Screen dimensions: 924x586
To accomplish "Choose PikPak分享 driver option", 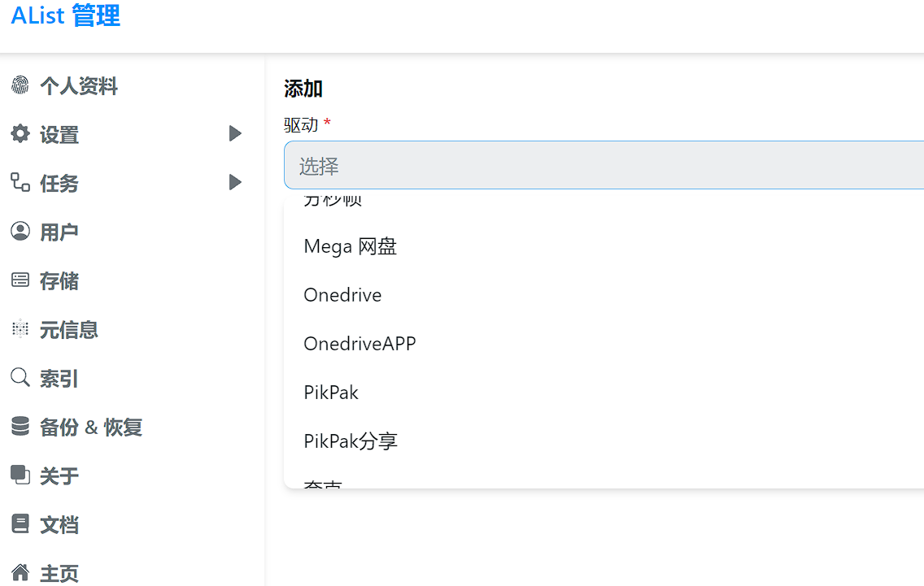I will [x=351, y=441].
